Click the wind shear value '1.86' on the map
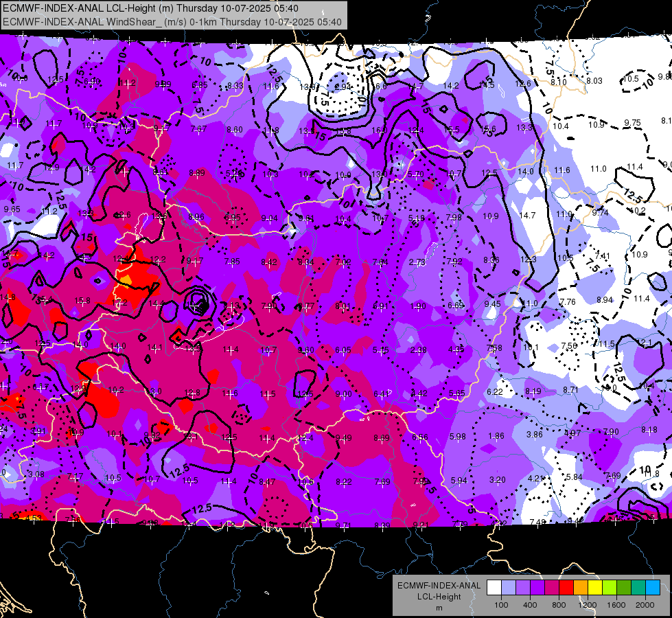Viewport: 672px width, 618px height. [496, 436]
